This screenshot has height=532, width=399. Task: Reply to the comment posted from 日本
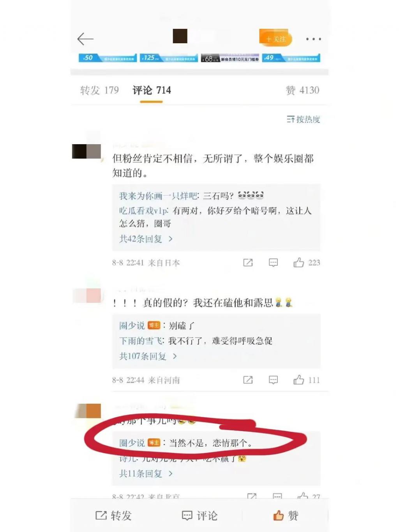click(x=274, y=263)
